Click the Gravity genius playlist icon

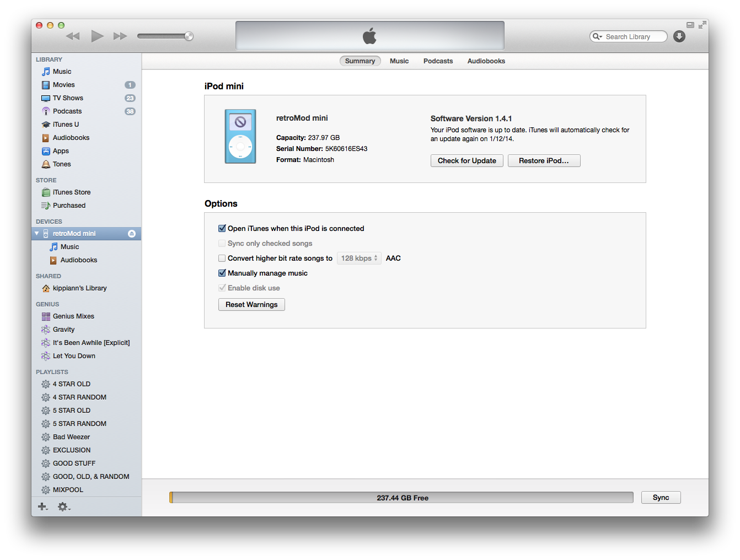[x=46, y=330]
